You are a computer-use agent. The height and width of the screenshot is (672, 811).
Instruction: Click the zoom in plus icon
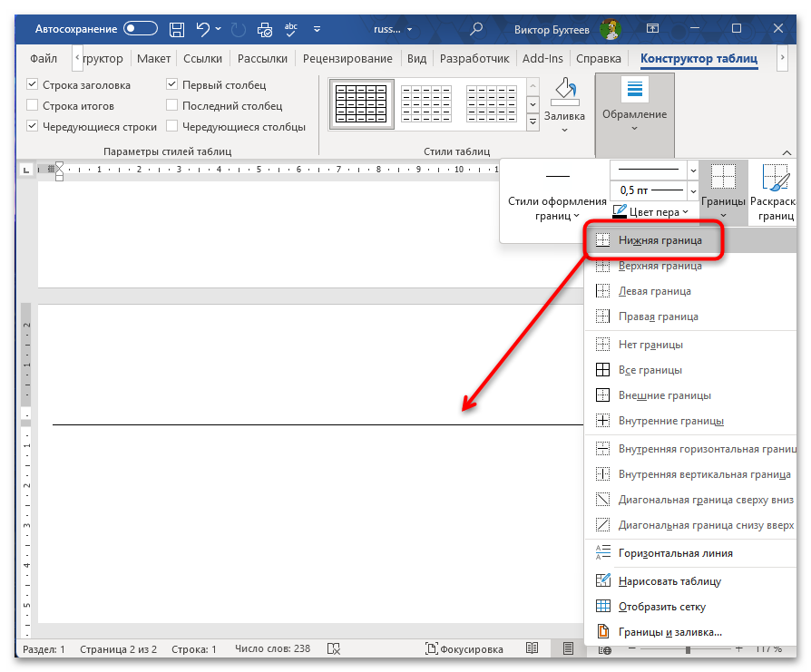[738, 648]
